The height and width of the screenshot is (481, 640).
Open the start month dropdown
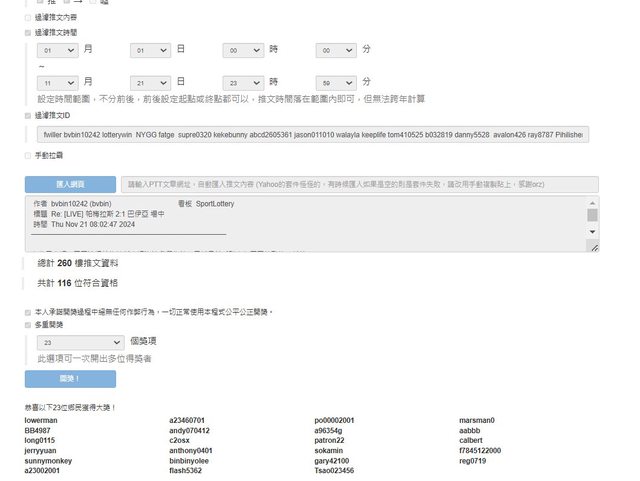[56, 49]
